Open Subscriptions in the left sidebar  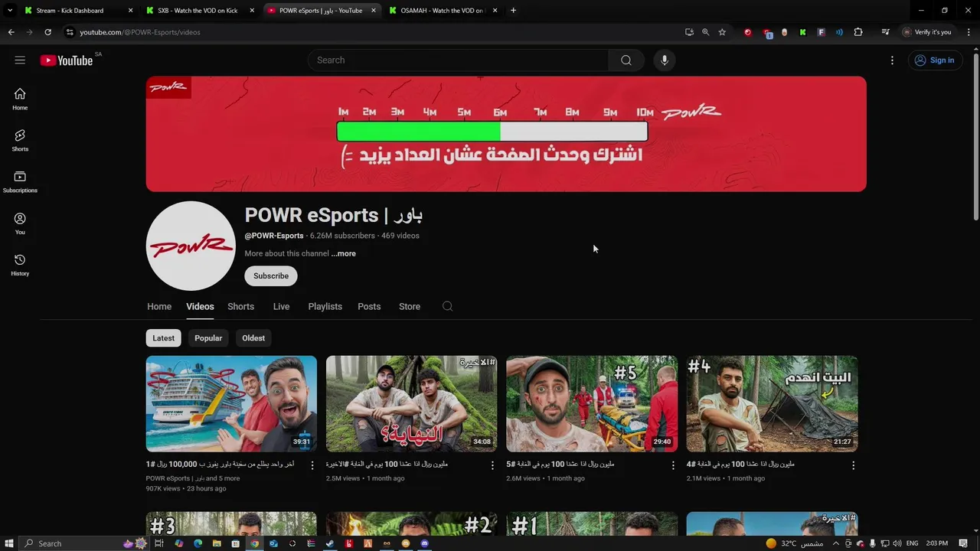20,181
